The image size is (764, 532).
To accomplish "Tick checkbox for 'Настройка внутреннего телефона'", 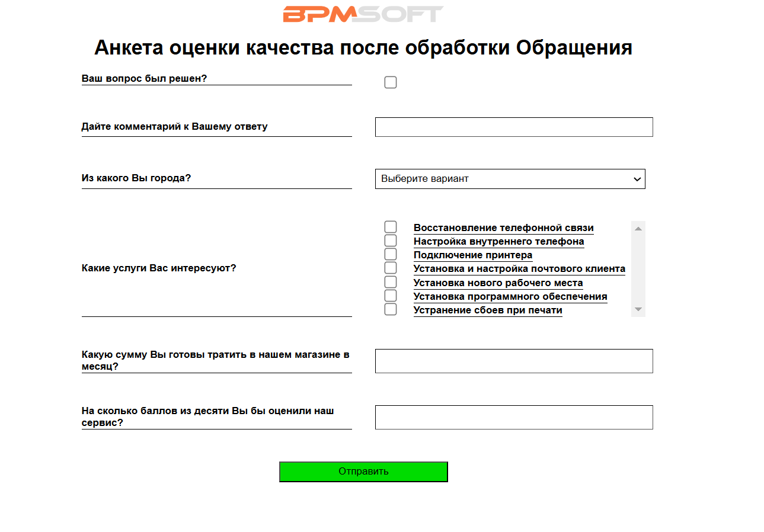I will [x=390, y=241].
